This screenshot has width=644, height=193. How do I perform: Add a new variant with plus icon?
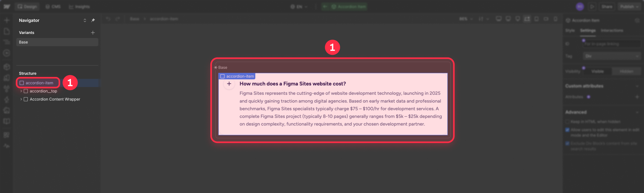[93, 33]
